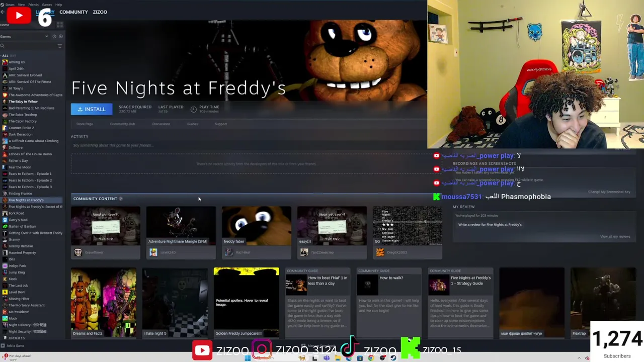Click the recent activity clock icon in sidebar
This screenshot has width=644, height=362.
[54, 36]
